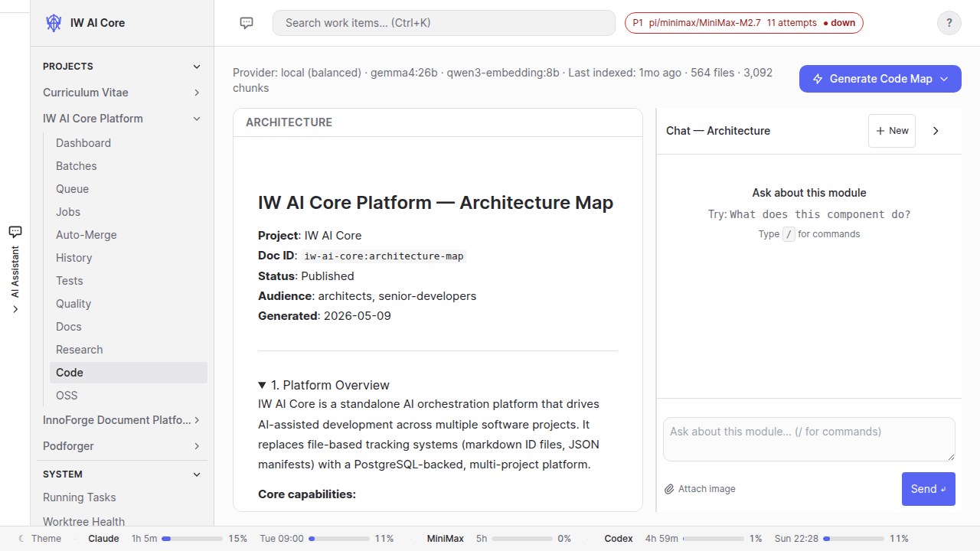Click the AI Assistant chat icon in the sidebar
The width and height of the screenshot is (980, 551).
[x=15, y=231]
